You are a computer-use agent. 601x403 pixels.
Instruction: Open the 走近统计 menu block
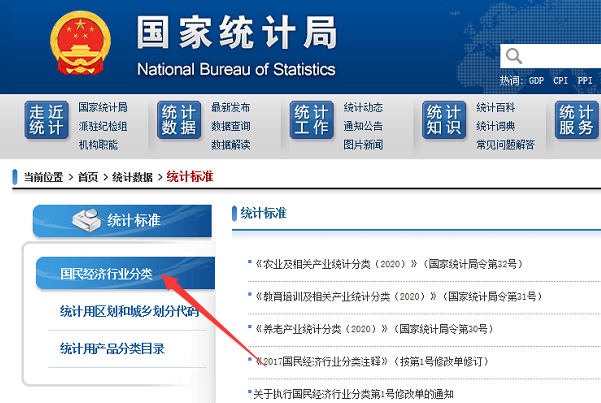pyautogui.click(x=46, y=120)
